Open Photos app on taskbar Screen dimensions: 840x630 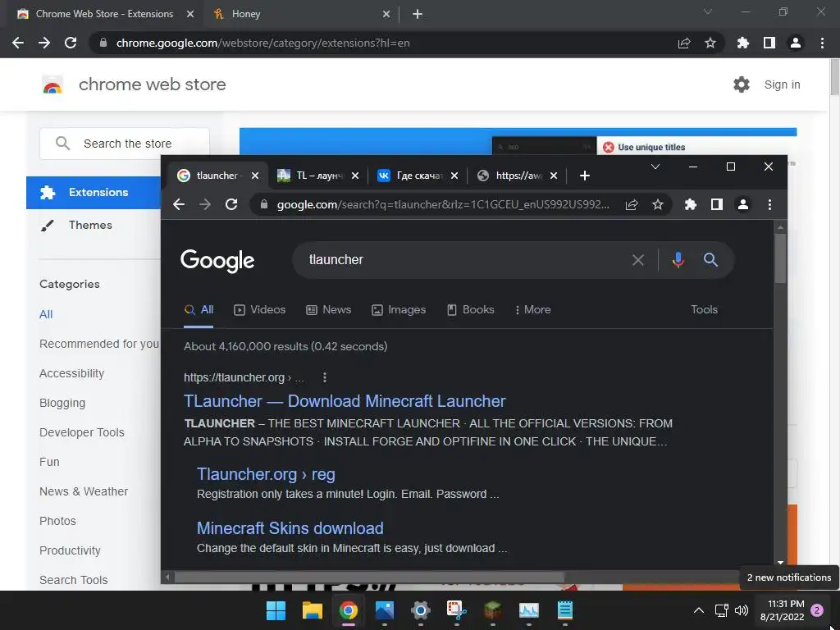pyautogui.click(x=385, y=610)
